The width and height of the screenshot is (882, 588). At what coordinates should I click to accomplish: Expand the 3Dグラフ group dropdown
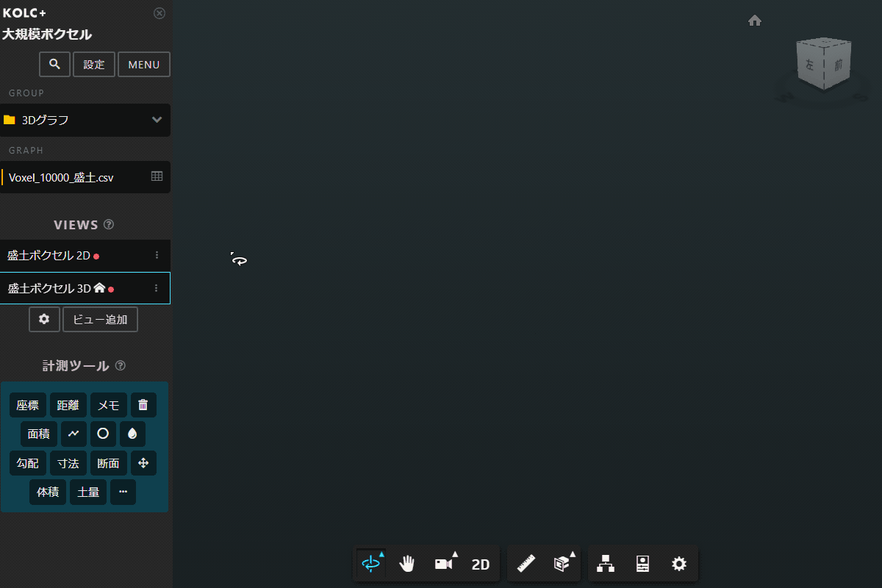(157, 120)
